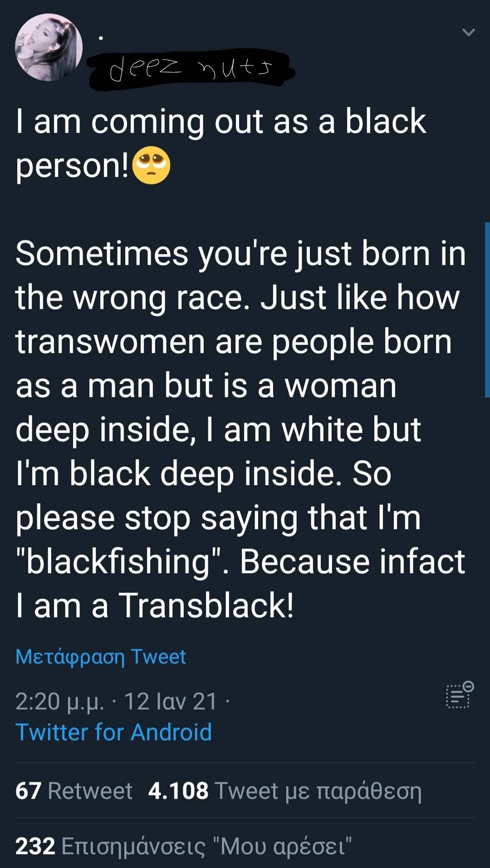Show the 232 "Μου αρέσει" likes list

(x=183, y=846)
